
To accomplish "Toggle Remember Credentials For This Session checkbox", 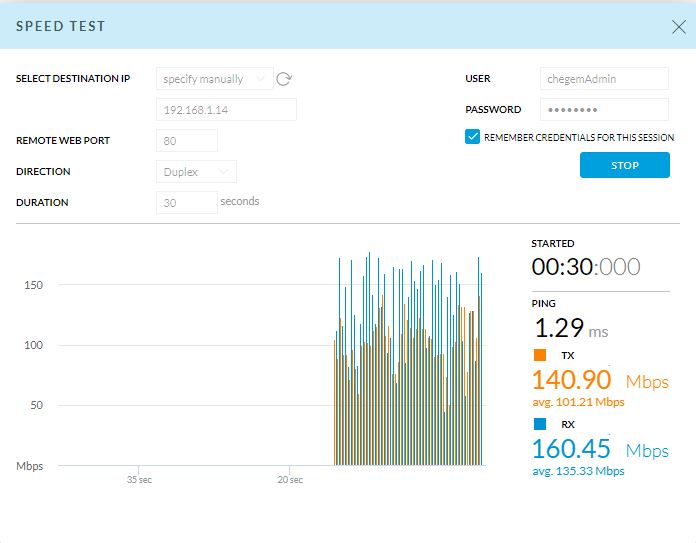I will pyautogui.click(x=472, y=137).
